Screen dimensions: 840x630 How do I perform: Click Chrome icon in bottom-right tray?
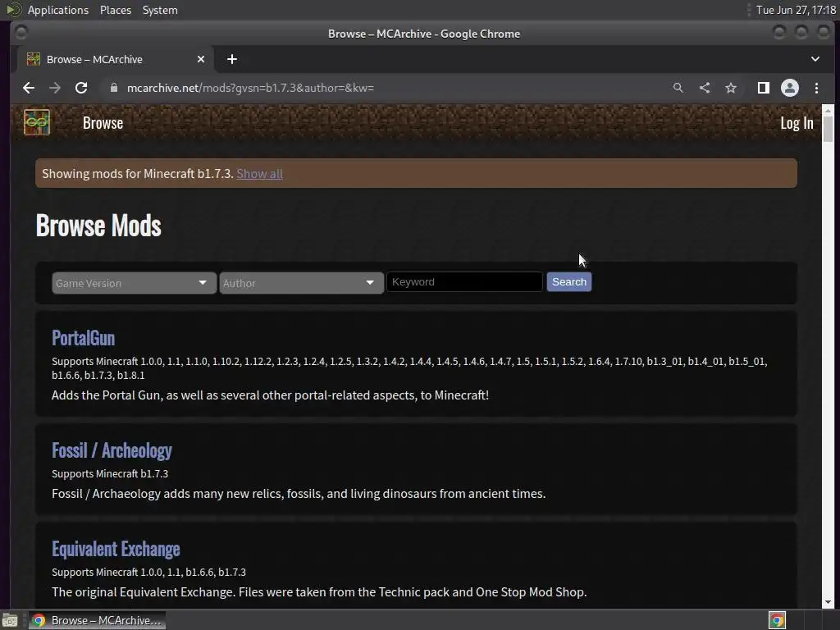(x=778, y=620)
